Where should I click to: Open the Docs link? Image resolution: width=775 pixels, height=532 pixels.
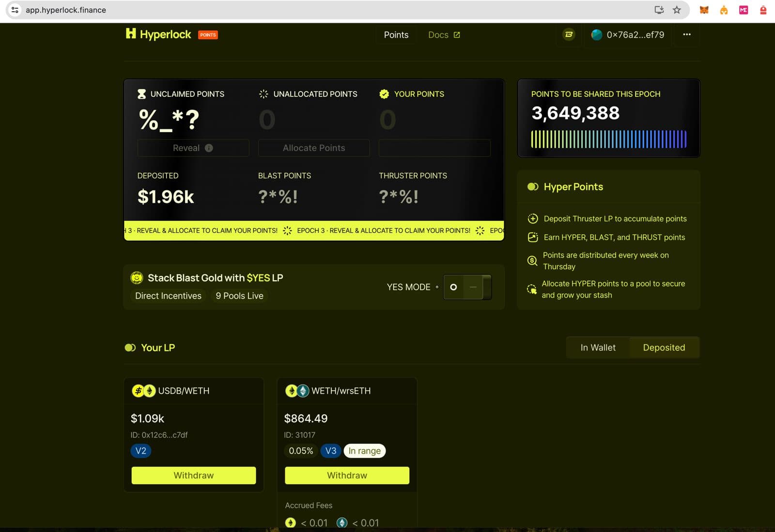(444, 35)
